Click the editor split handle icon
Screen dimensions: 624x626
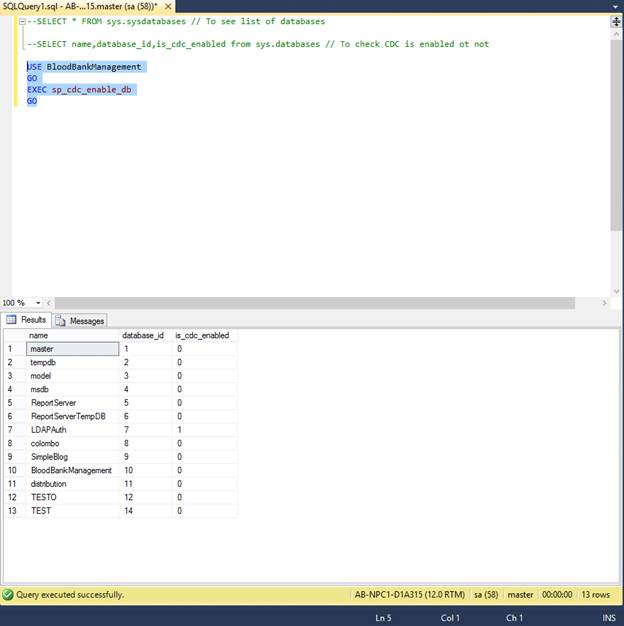pos(616,21)
